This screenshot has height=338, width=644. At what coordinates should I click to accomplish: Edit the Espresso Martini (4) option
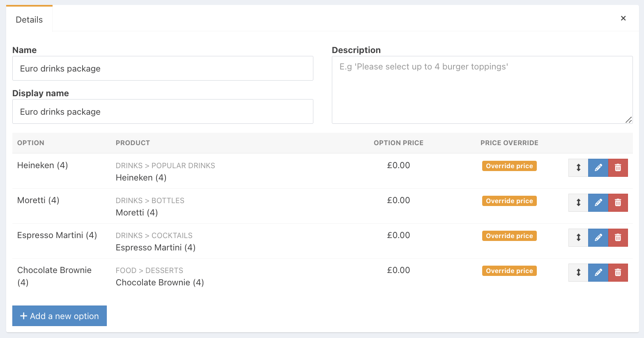[598, 238]
